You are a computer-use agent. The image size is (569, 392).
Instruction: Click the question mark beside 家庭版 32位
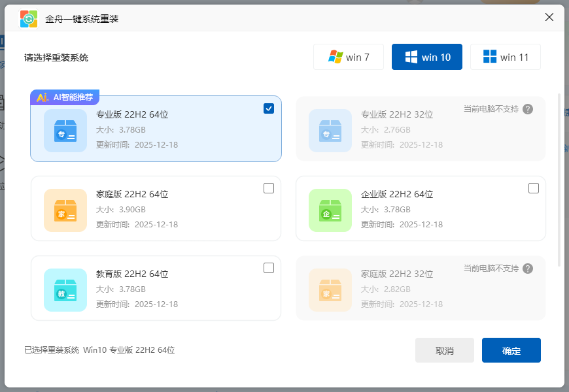528,269
